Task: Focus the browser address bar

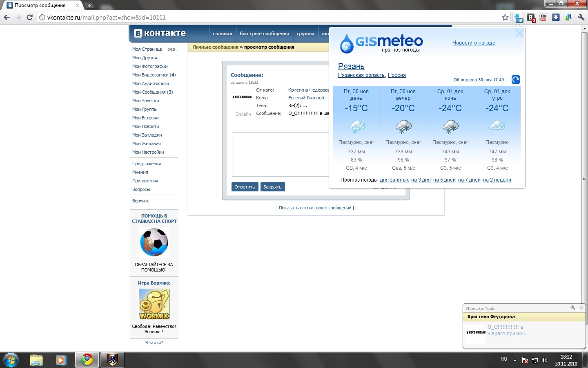Action: pyautogui.click(x=269, y=18)
